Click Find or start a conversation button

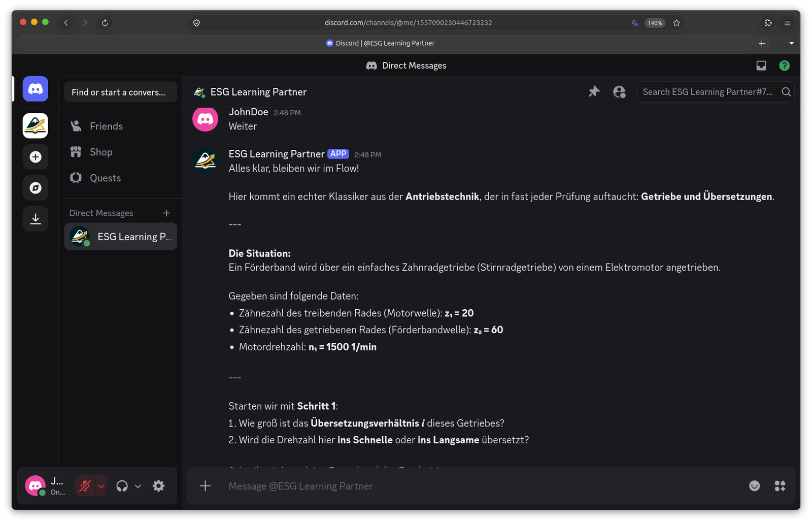coord(120,92)
